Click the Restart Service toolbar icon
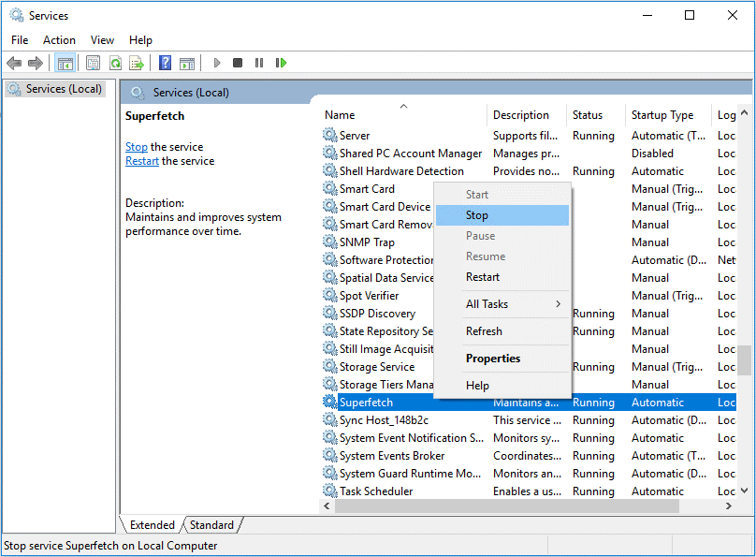 click(x=281, y=63)
